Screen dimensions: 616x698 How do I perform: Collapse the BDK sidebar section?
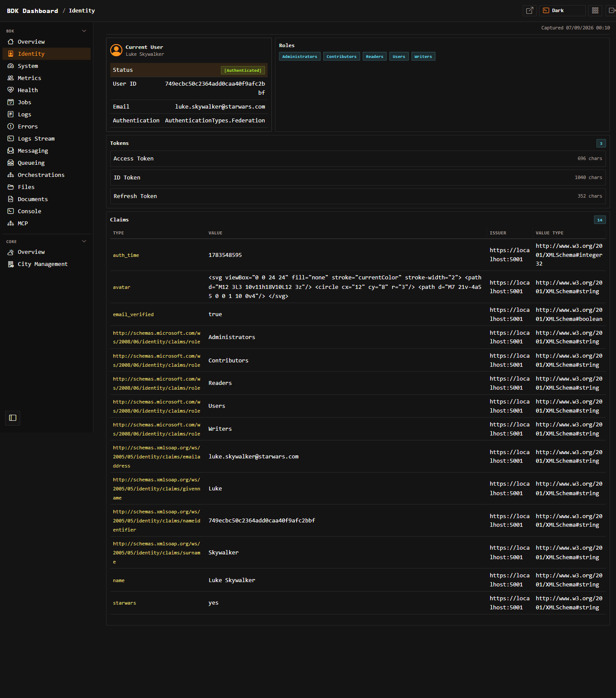click(x=84, y=31)
